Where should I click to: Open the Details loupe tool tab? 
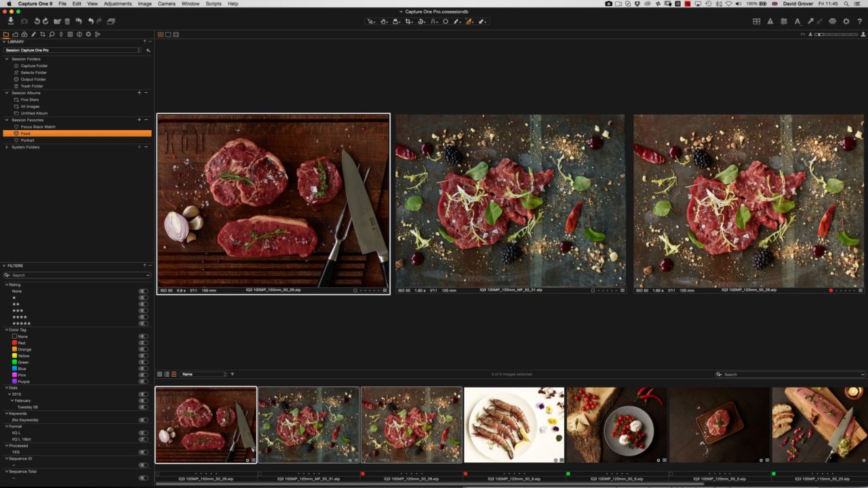[x=52, y=34]
